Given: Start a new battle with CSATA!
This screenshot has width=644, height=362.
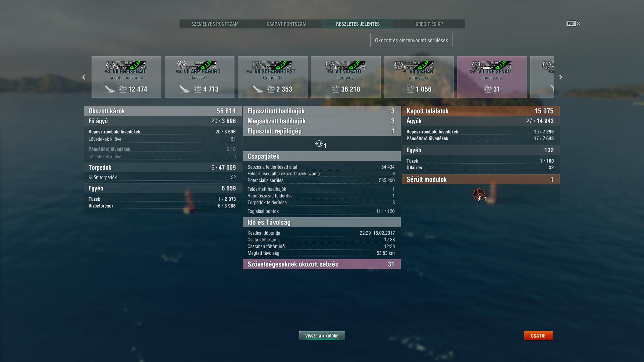Looking at the screenshot, I should [x=538, y=336].
